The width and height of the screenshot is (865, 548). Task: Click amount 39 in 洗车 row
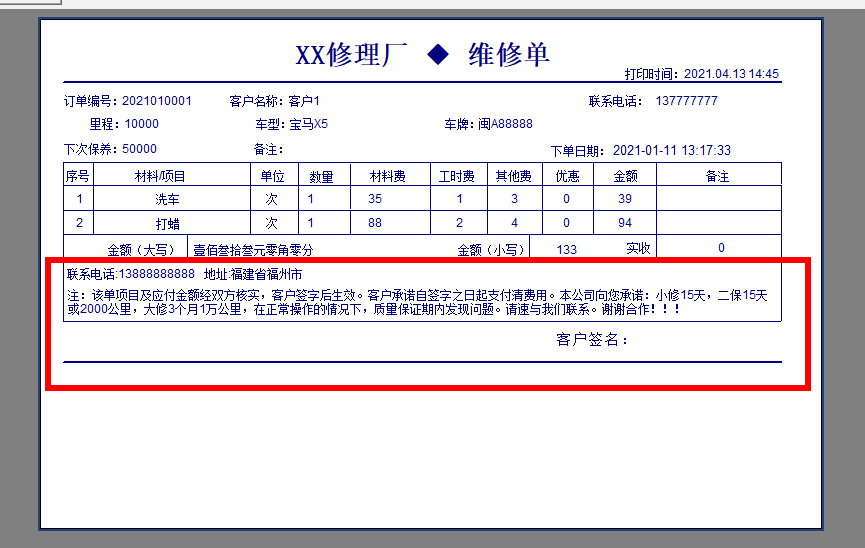(x=625, y=199)
